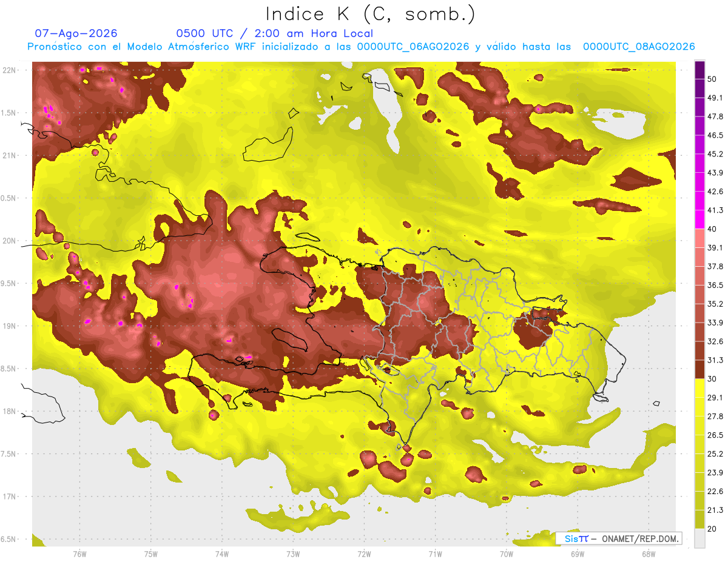Click the colorbar value "20" at the bottom
Screen dimensions: 728x562
coord(713,529)
